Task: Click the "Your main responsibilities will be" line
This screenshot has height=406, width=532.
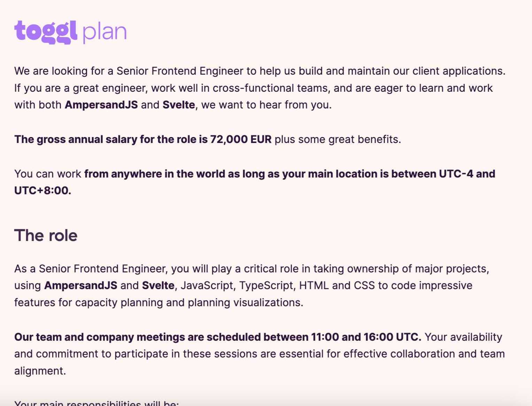Action: pyautogui.click(x=97, y=403)
